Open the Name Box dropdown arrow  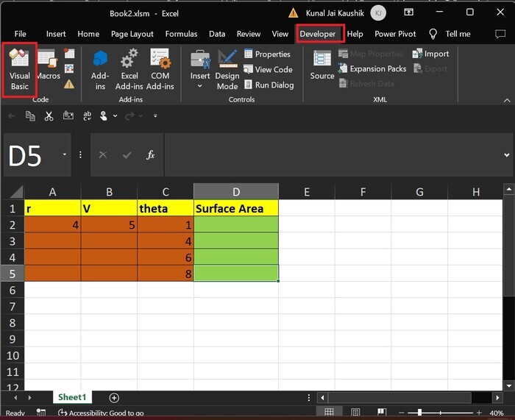point(65,155)
